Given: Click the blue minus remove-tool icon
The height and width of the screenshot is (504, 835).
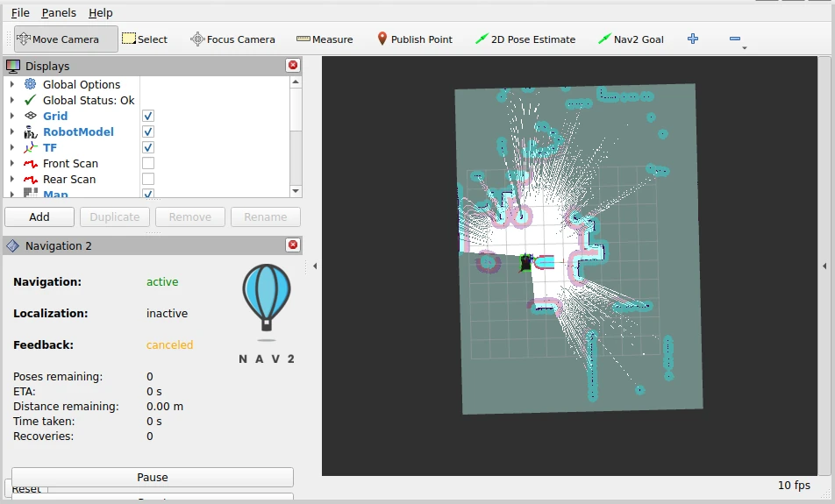Looking at the screenshot, I should click(735, 39).
